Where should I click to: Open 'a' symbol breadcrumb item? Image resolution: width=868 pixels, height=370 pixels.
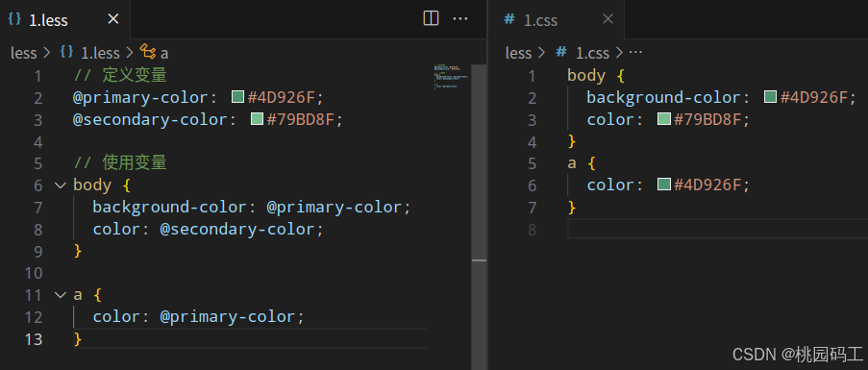(164, 54)
